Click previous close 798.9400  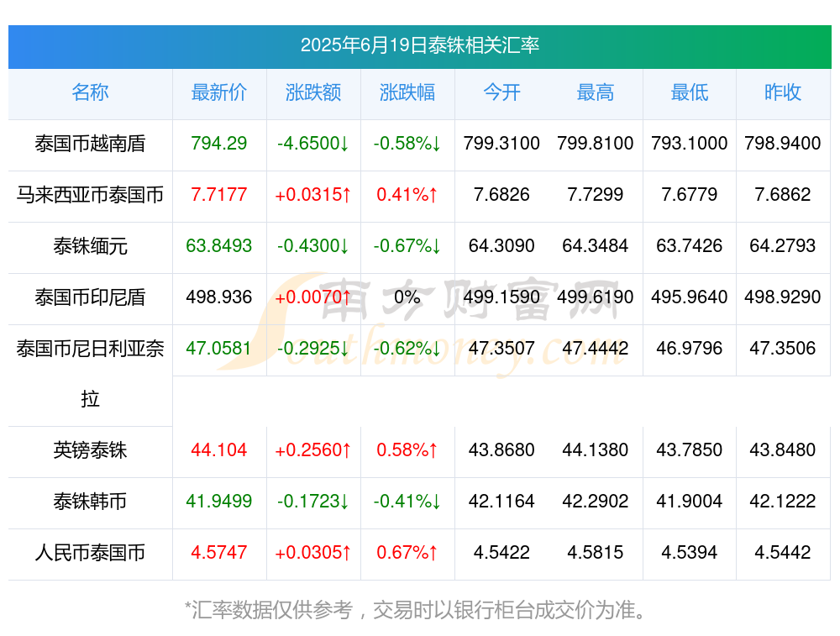[x=783, y=144]
